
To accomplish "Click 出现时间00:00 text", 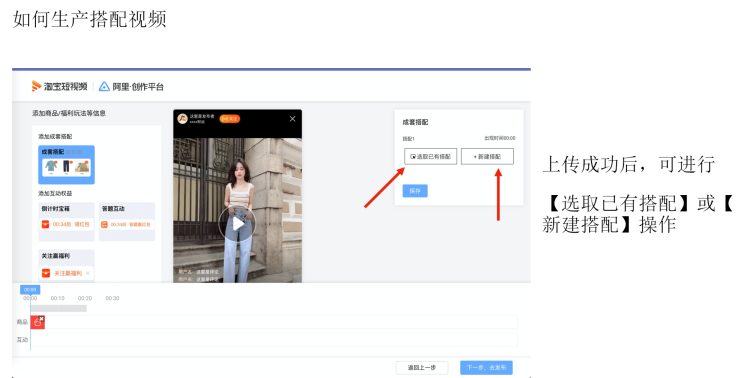I will click(x=500, y=138).
